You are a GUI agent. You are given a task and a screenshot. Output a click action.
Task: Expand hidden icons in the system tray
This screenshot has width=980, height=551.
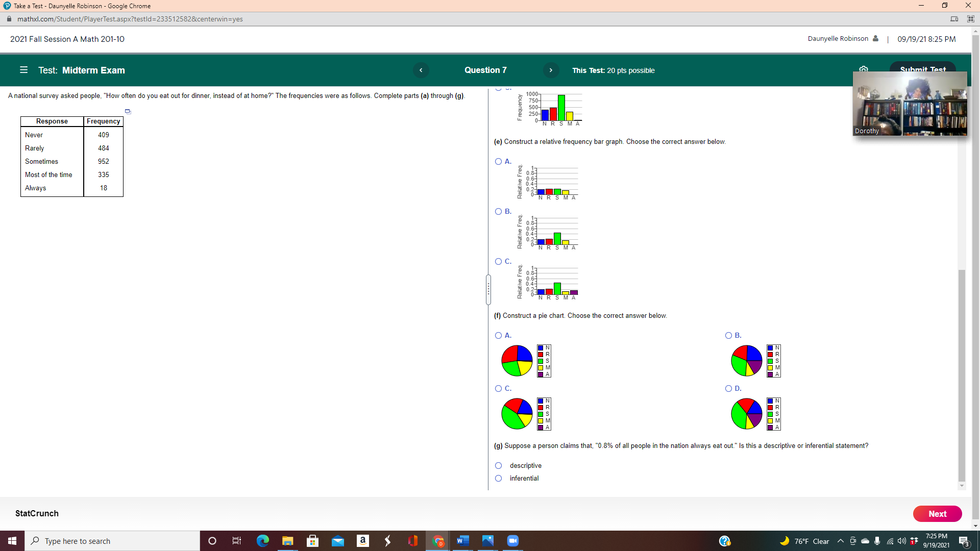tap(840, 541)
